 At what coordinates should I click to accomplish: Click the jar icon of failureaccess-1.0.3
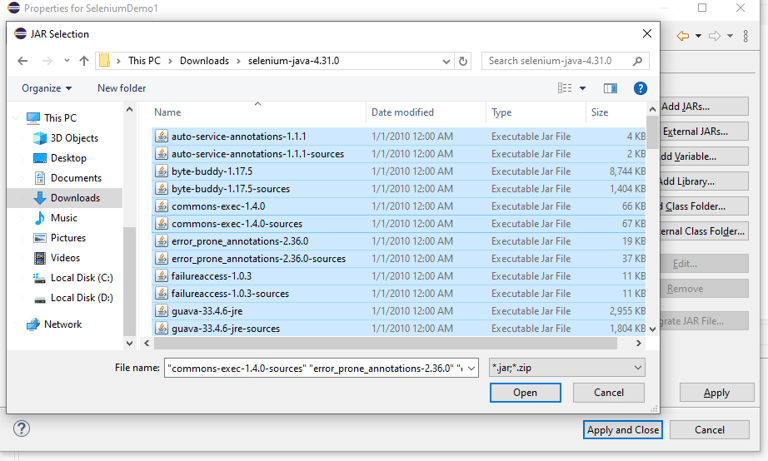pos(162,276)
